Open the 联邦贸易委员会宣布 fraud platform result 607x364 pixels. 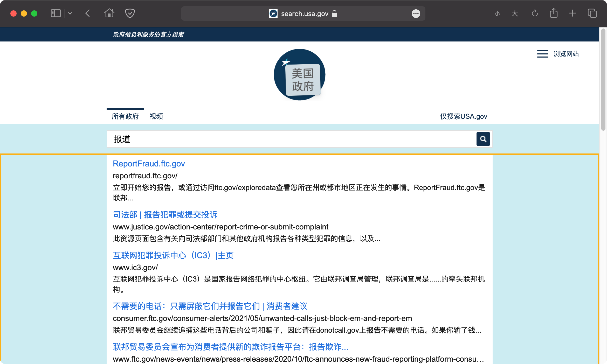[231, 347]
